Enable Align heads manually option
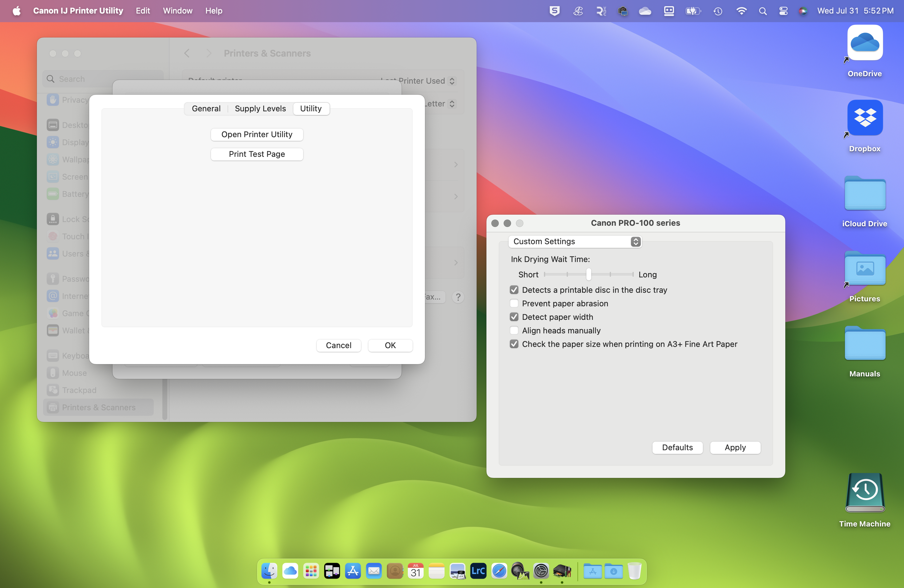904x588 pixels. click(x=514, y=331)
